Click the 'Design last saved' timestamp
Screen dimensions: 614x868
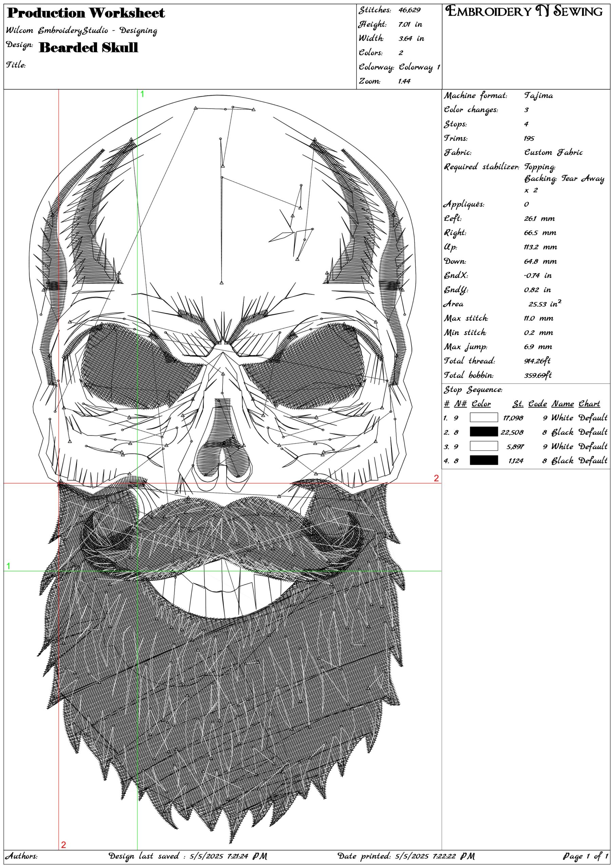click(x=188, y=856)
